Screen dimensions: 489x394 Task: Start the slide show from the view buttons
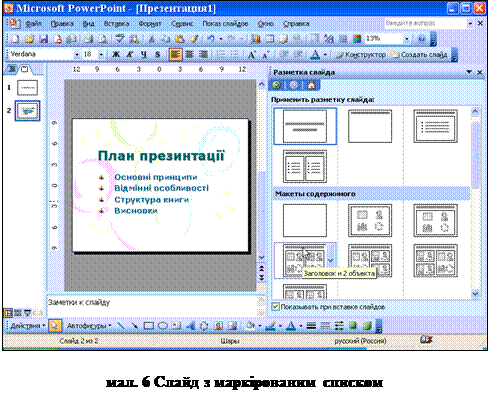coord(28,313)
